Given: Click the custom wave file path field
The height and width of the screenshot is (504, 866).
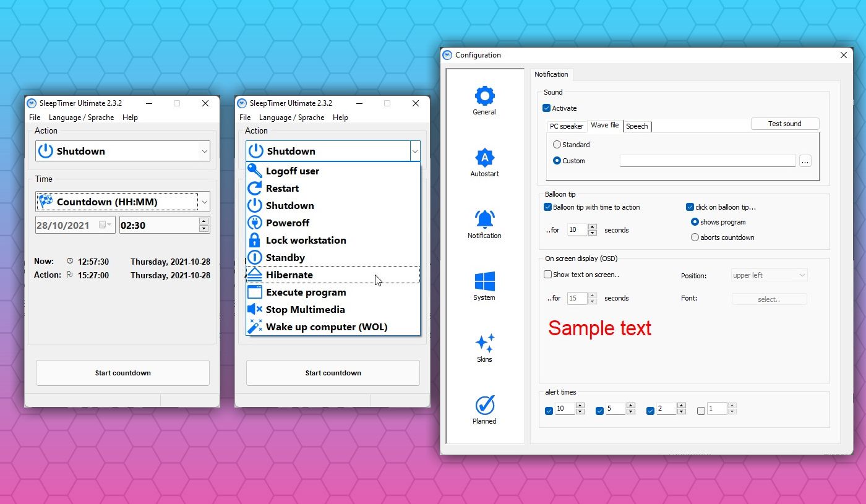Looking at the screenshot, I should tap(708, 161).
